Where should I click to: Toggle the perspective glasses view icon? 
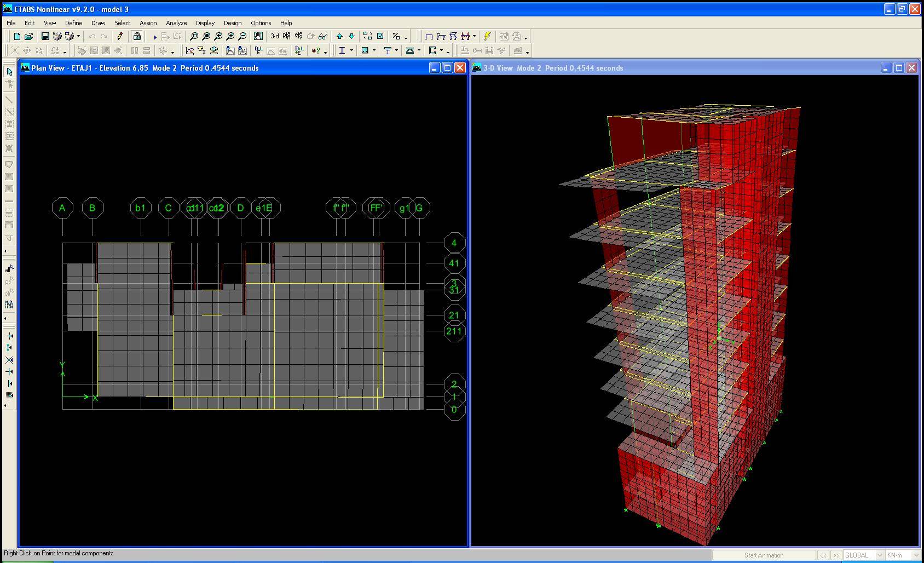(323, 37)
